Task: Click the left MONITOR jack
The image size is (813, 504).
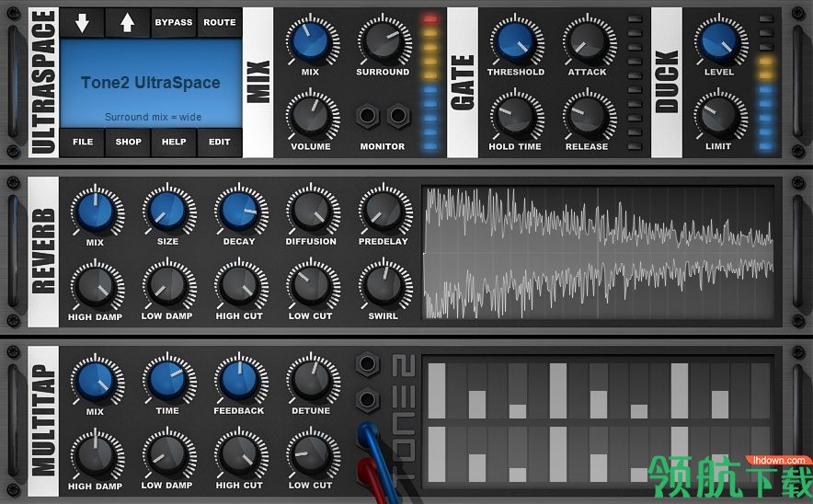Action: point(367,115)
